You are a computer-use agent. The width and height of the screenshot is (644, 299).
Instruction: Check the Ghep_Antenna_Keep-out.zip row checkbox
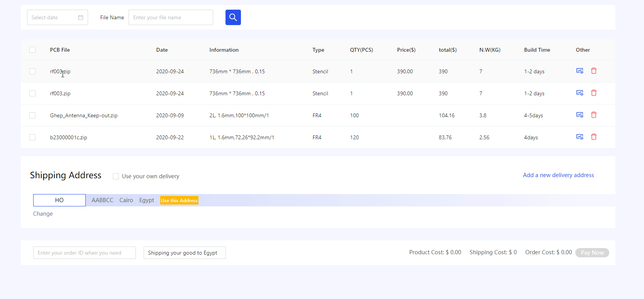click(32, 115)
